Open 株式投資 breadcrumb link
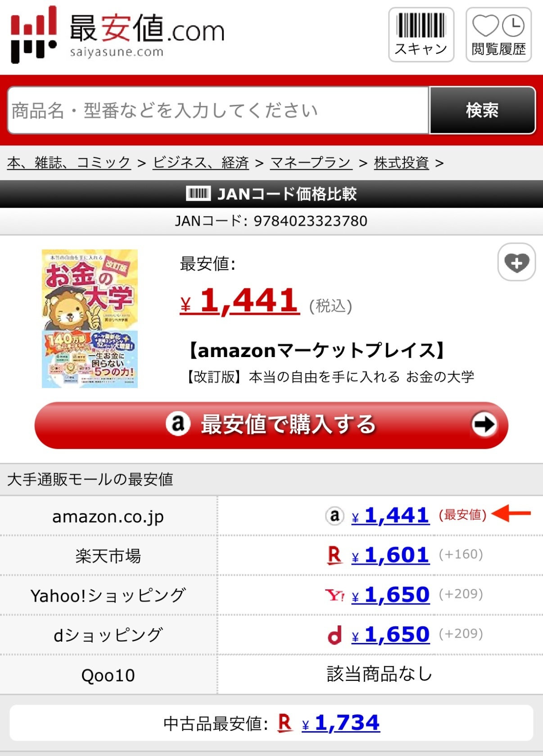Viewport: 543px width, 756px height. (401, 163)
